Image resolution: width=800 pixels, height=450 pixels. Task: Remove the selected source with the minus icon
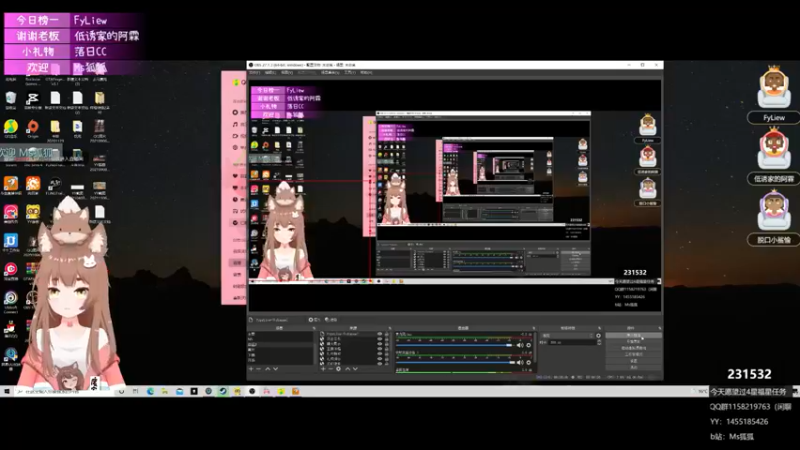[330, 368]
